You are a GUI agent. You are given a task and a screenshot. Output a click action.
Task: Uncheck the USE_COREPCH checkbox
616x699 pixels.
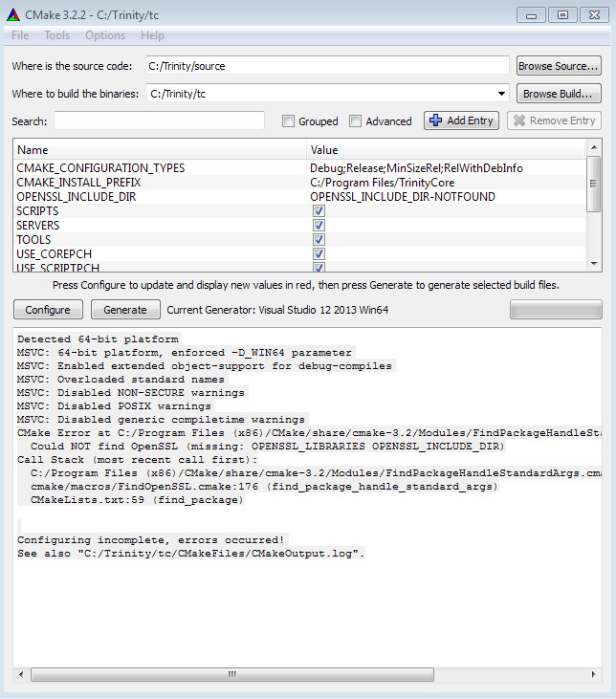[319, 253]
